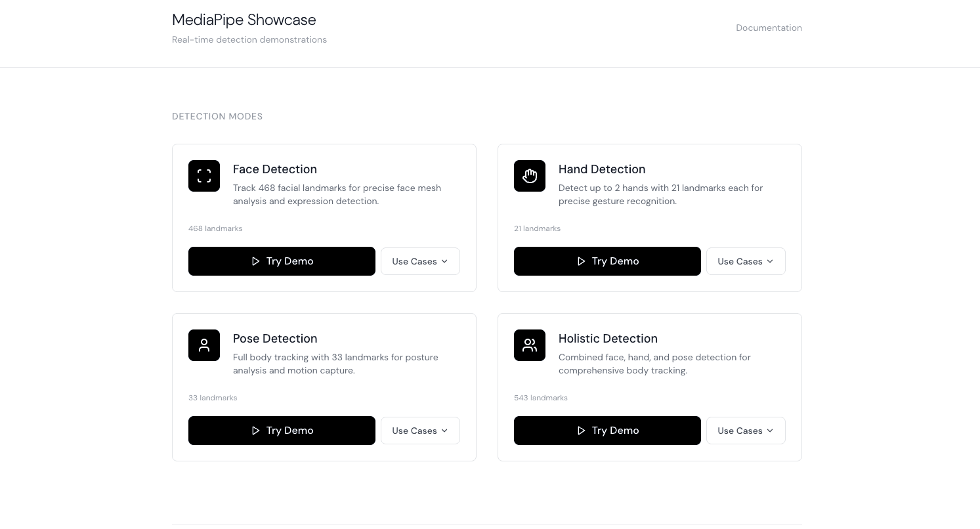Open Use Cases dropdown under Hand Detection

coord(746,261)
